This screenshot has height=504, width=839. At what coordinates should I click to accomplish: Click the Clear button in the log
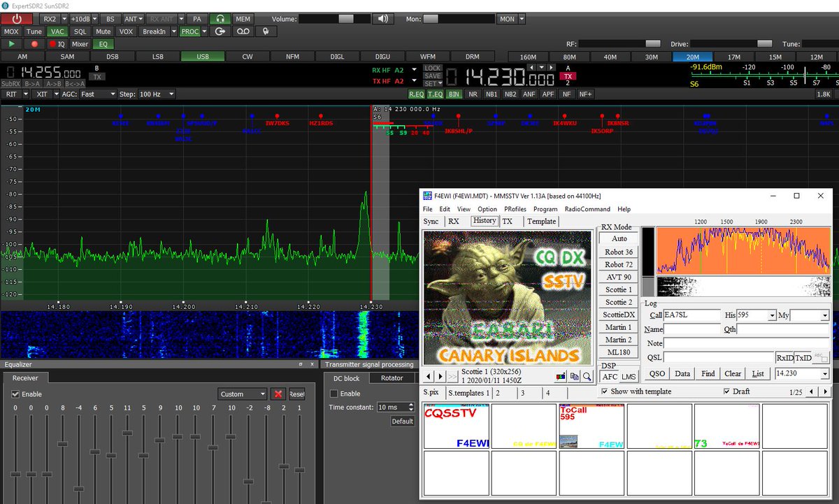[x=733, y=374]
